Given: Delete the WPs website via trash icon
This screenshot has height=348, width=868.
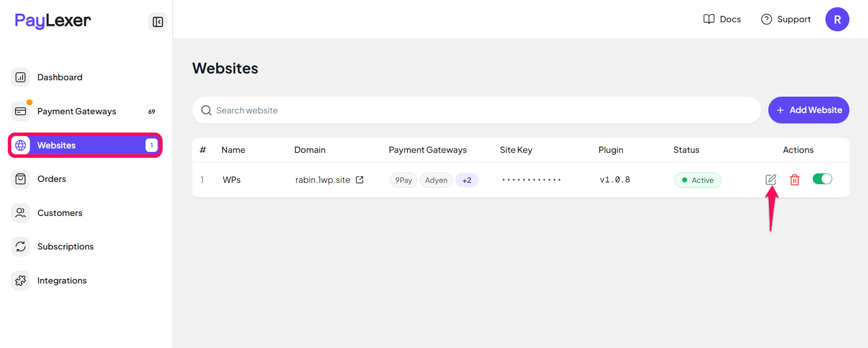Looking at the screenshot, I should pyautogui.click(x=794, y=179).
